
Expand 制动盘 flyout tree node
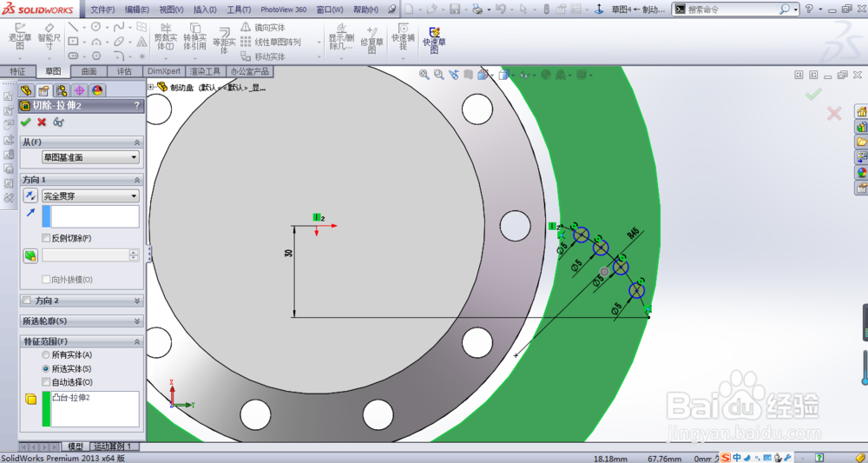(150, 87)
